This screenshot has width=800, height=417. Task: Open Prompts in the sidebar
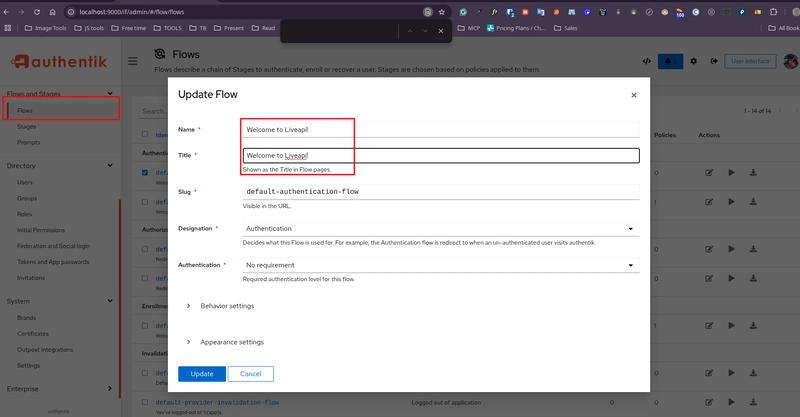pos(29,142)
